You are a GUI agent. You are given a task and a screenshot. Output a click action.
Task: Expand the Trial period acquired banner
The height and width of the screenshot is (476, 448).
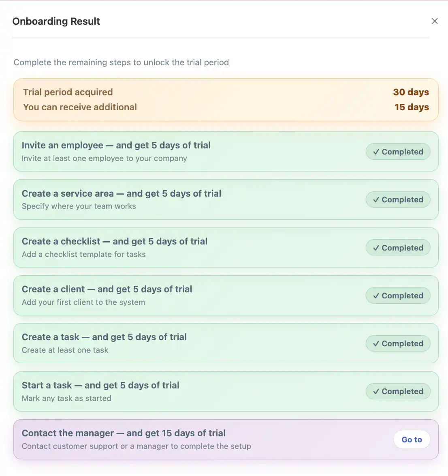pos(226,100)
